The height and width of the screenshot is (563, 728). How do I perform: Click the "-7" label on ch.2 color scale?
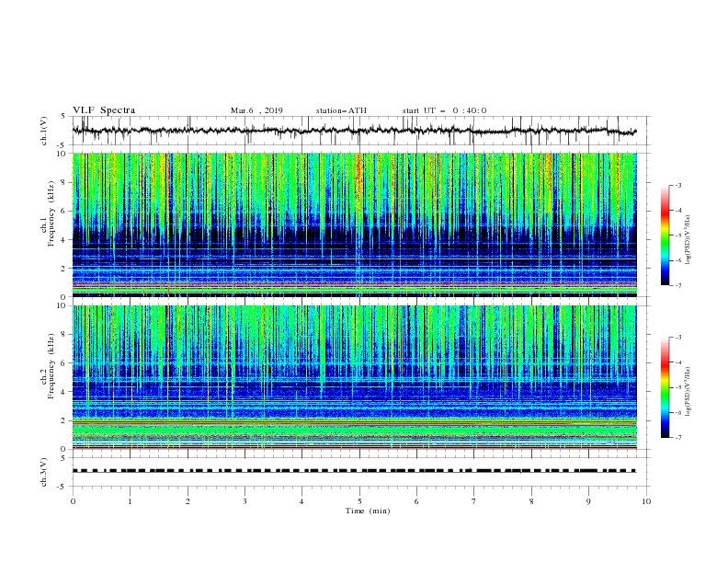[x=677, y=438]
